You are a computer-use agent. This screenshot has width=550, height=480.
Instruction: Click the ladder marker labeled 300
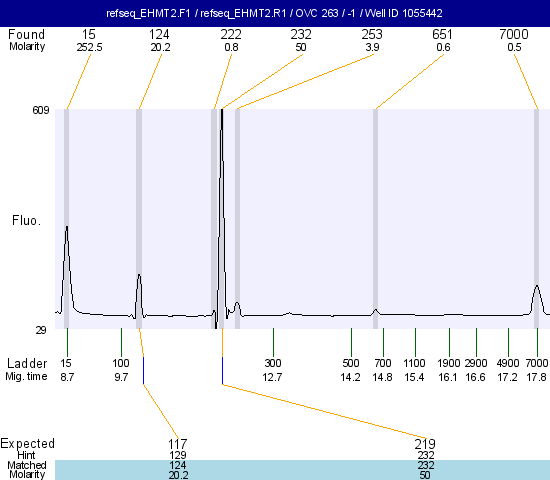click(x=273, y=363)
